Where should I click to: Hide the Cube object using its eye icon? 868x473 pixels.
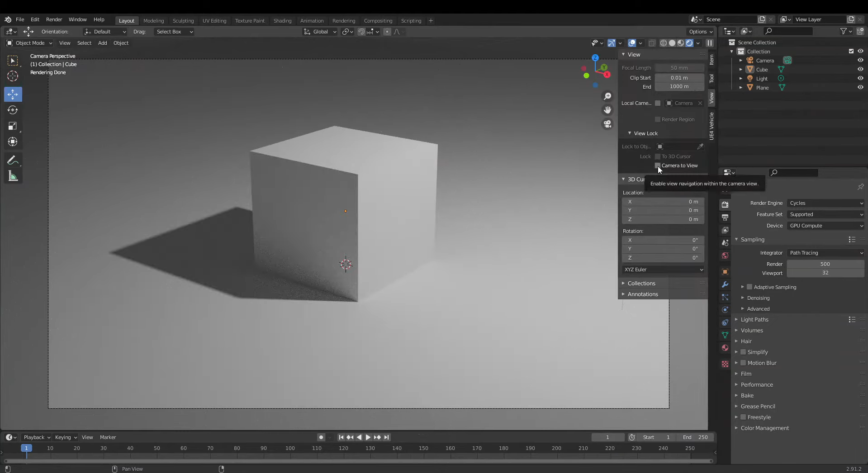click(x=860, y=69)
